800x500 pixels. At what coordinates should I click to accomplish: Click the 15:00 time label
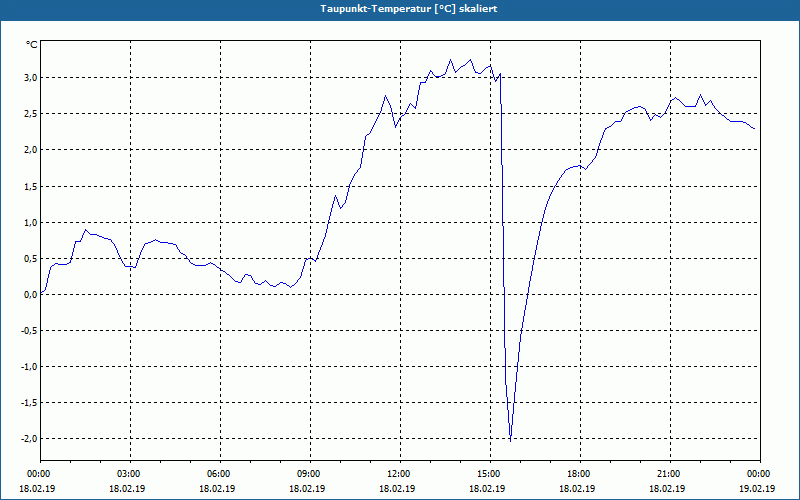tap(490, 474)
